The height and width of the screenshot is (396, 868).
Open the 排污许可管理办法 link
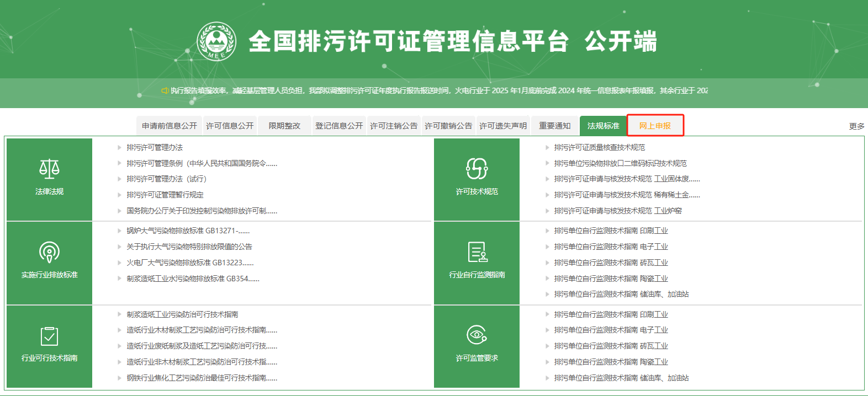tap(155, 147)
